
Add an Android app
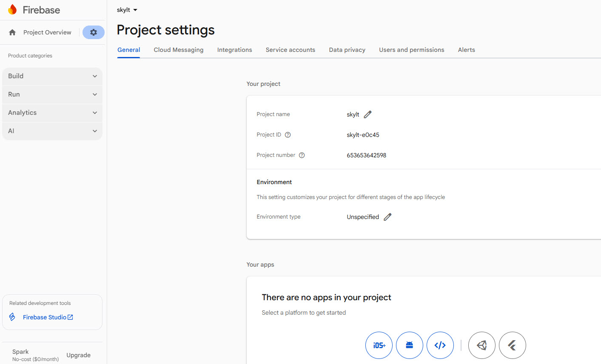tap(410, 345)
